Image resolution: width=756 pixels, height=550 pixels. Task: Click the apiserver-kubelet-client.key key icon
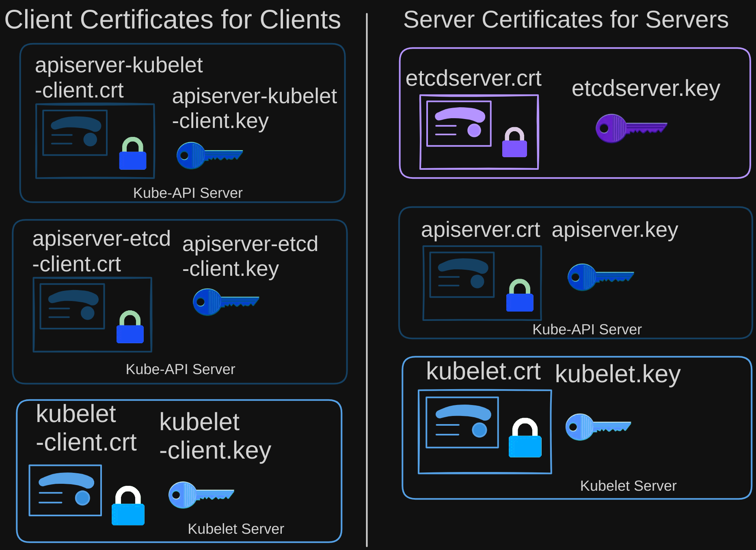click(210, 155)
